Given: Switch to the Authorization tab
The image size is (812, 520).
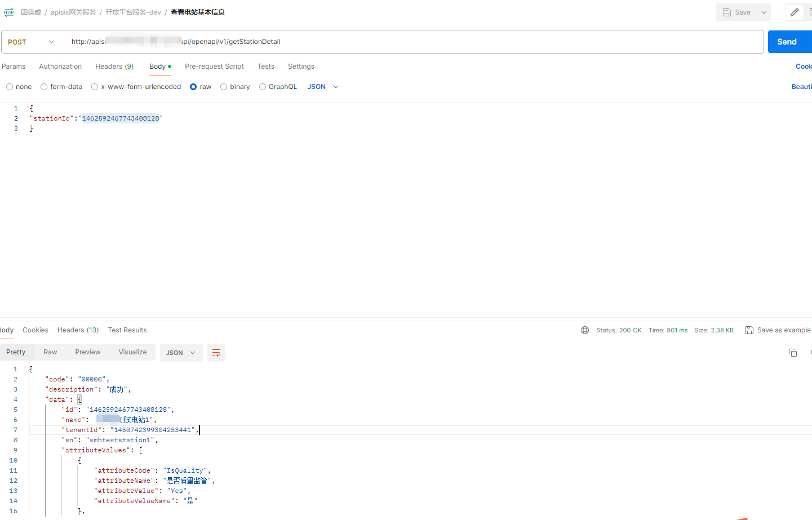Looking at the screenshot, I should tap(60, 66).
